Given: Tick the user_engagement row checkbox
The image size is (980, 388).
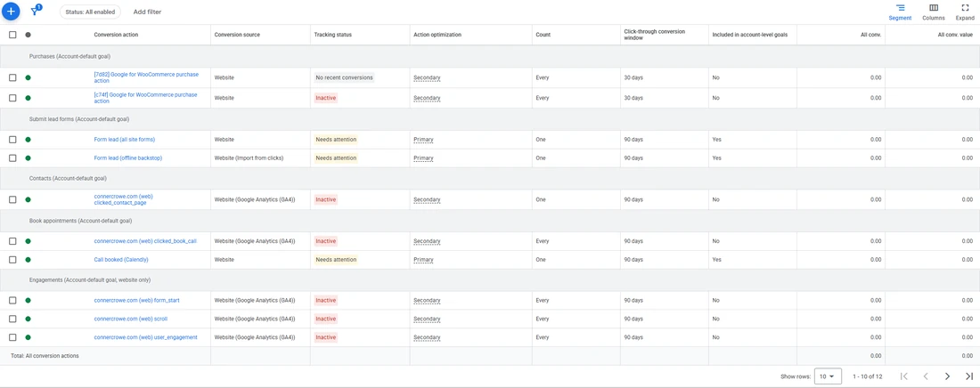Looking at the screenshot, I should pos(12,337).
